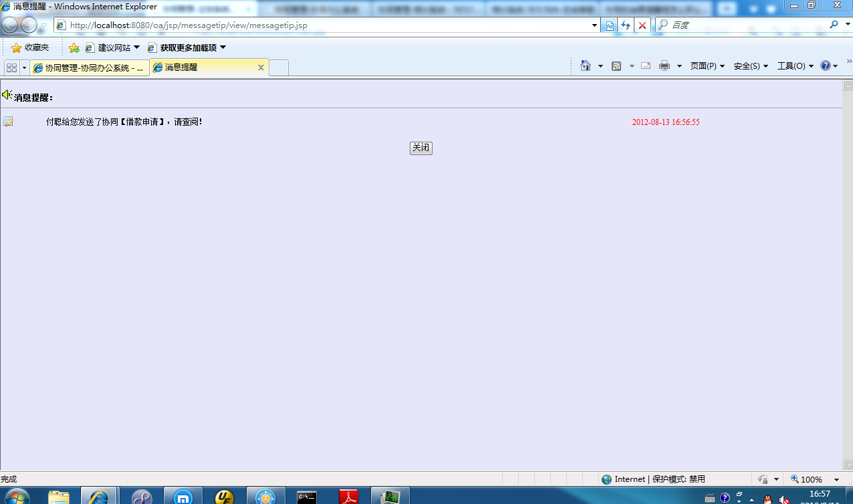Click the read mail envelope icon

[646, 66]
